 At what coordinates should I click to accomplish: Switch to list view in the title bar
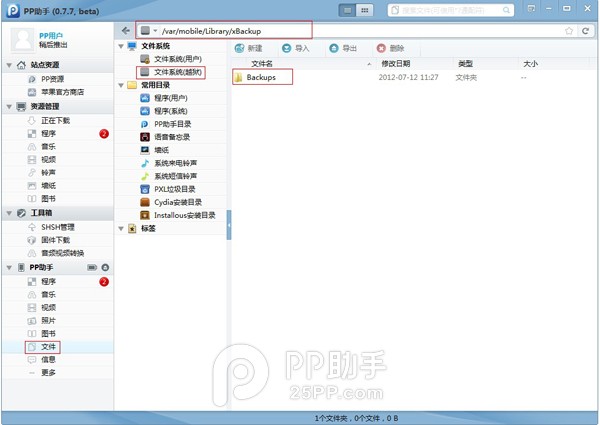pos(347,10)
